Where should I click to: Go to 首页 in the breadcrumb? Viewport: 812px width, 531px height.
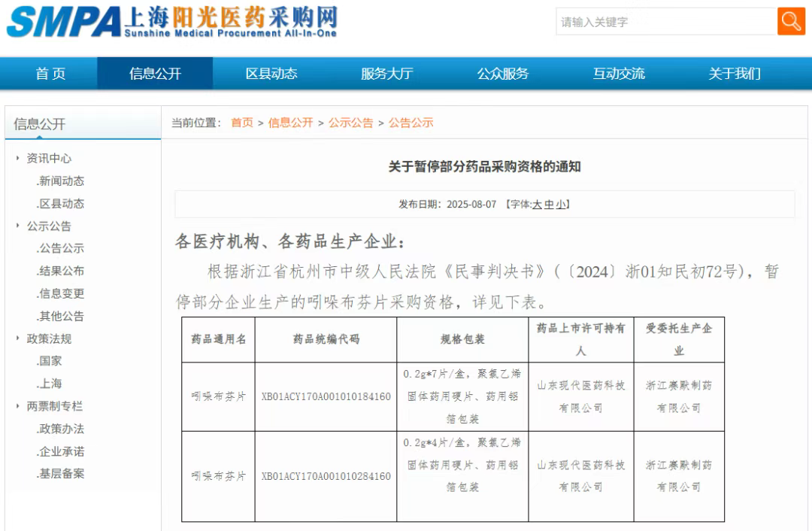point(242,123)
